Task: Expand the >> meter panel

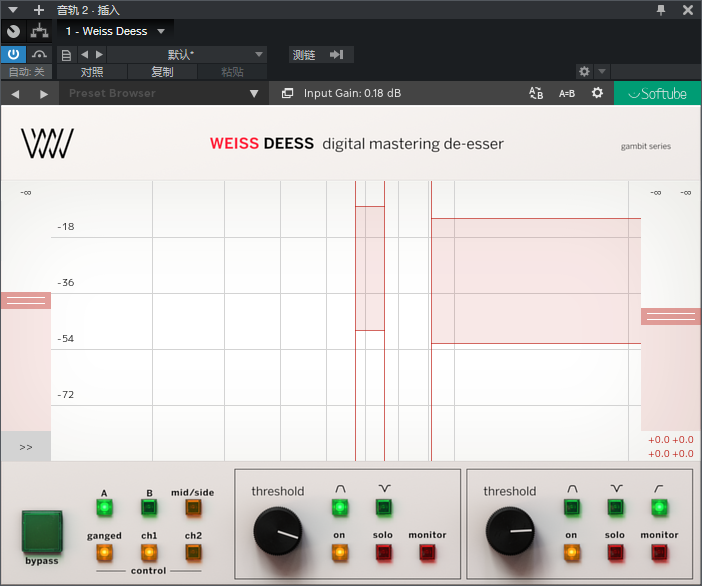Action: (x=26, y=447)
